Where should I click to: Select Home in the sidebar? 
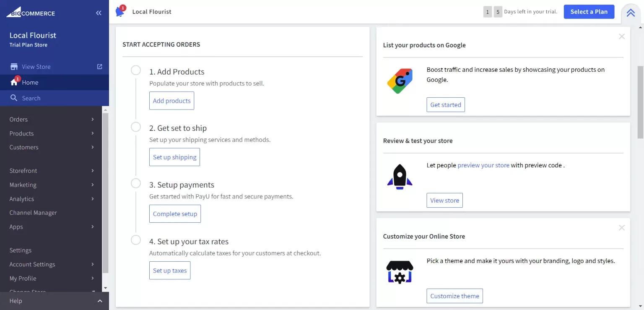tap(30, 82)
